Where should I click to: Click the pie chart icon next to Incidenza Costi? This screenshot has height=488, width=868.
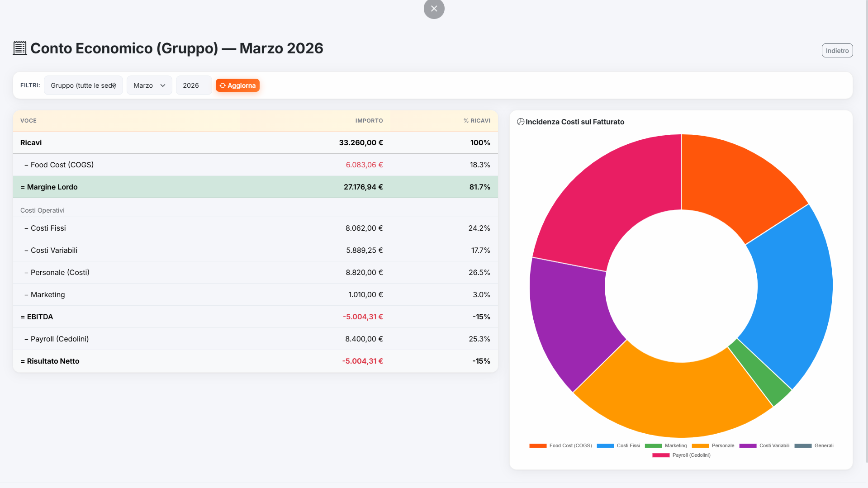pyautogui.click(x=521, y=122)
